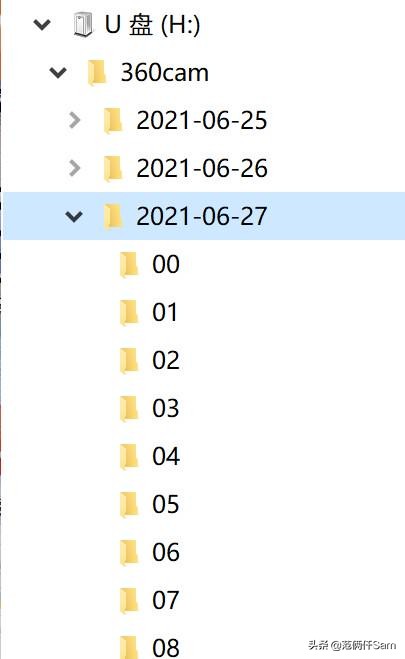This screenshot has width=405, height=659.
Task: Select subfolder 02 in the tree
Action: [x=166, y=360]
